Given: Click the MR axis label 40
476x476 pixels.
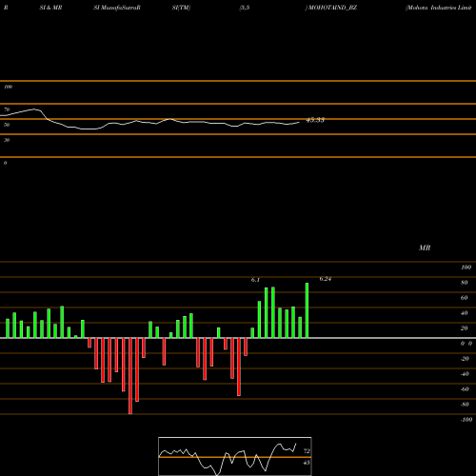Looking at the screenshot, I should pos(465,313).
